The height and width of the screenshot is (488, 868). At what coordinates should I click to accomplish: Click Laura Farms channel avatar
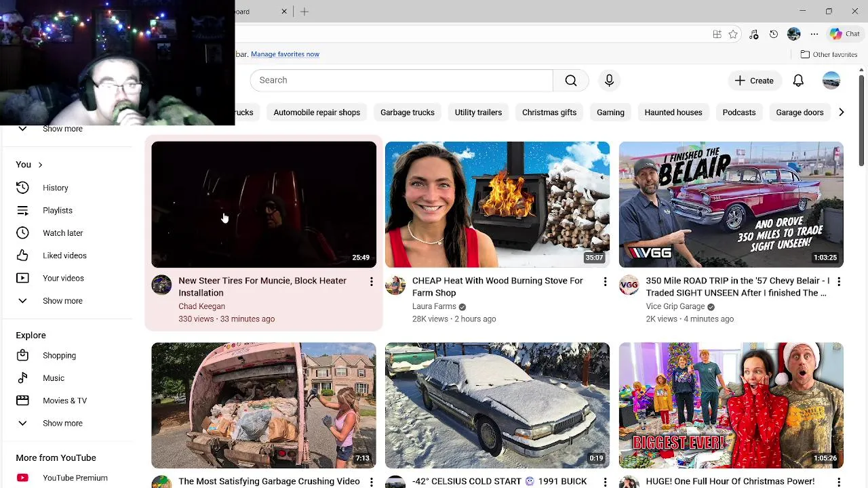pyautogui.click(x=395, y=285)
